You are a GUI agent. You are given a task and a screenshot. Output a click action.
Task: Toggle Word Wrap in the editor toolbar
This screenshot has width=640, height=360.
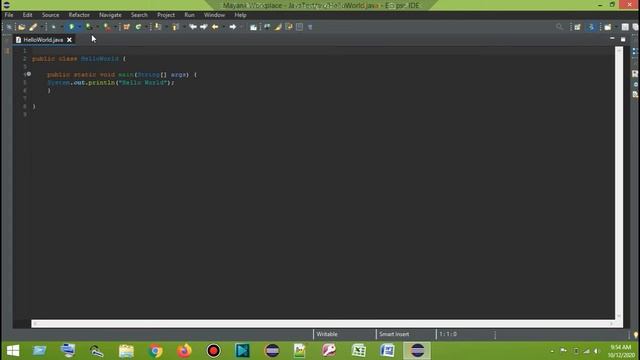[289, 27]
